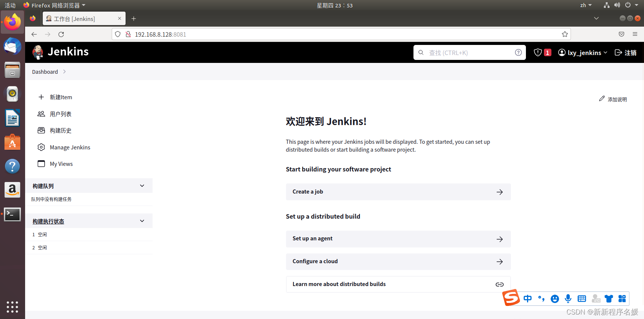644x319 pixels.
Task: Open Amazon from the dock
Action: coord(12,190)
